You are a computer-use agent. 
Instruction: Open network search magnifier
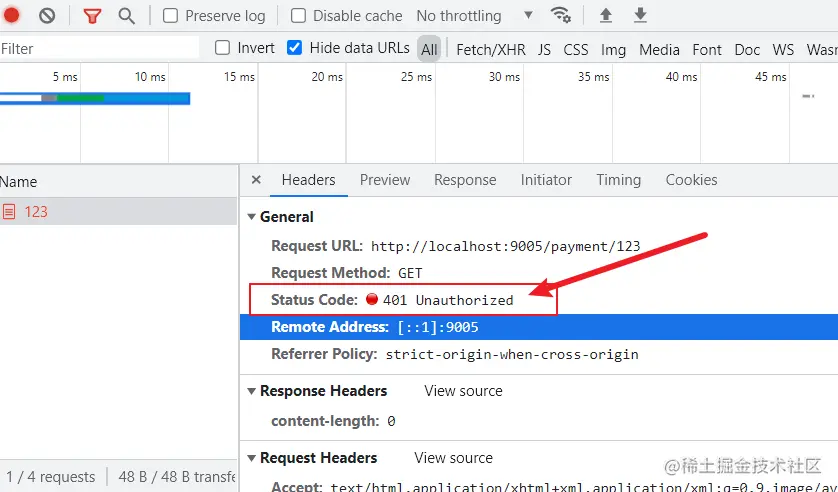(x=126, y=16)
